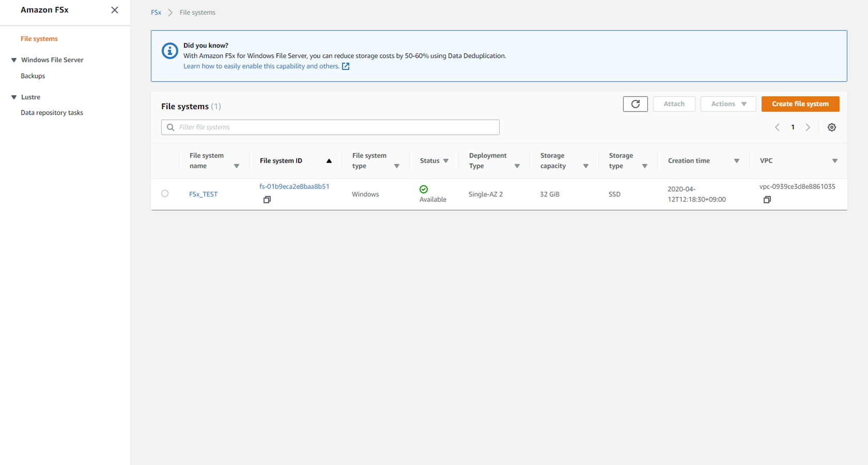Viewport: 868px width, 465px height.
Task: Select the FSx_TEST radio button
Action: [x=165, y=194]
